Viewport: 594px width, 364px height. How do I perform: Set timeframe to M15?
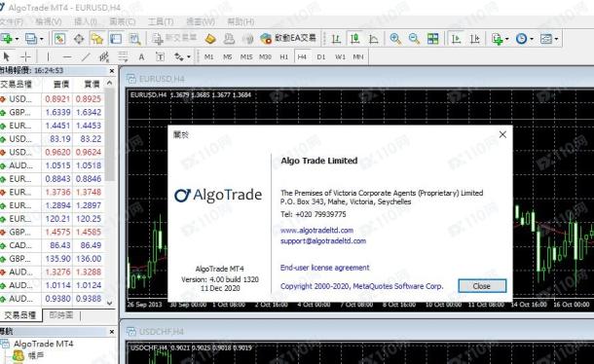[246, 56]
